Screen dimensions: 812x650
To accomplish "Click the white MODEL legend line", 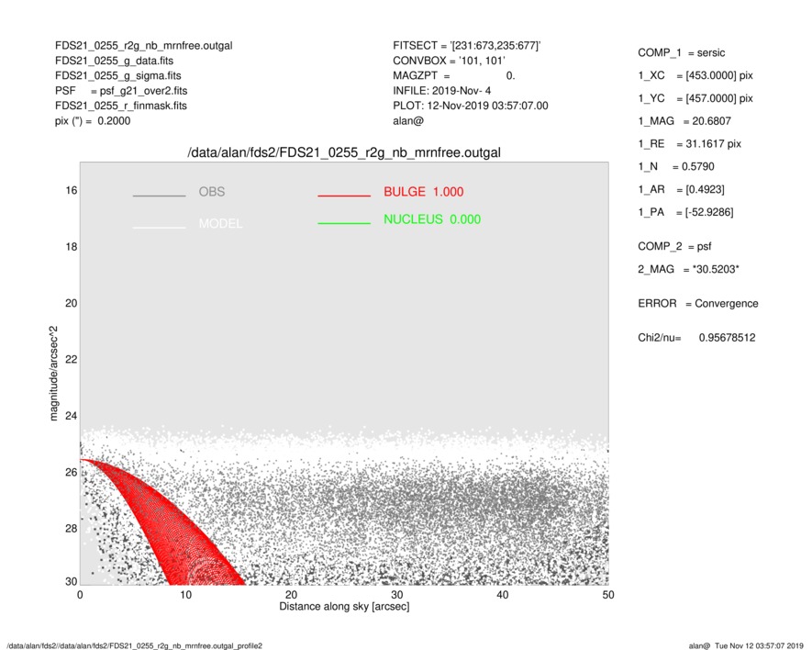I will point(159,226).
